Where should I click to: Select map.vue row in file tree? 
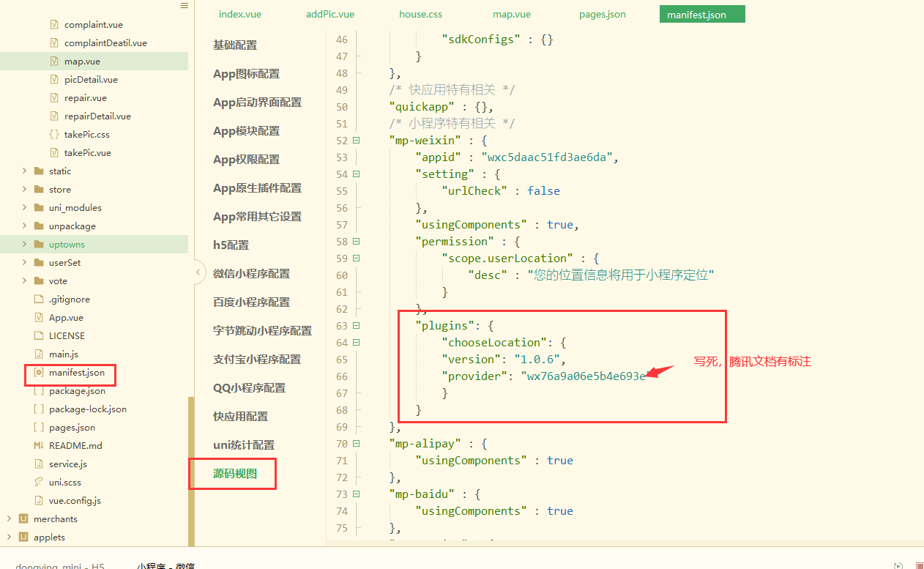click(94, 62)
